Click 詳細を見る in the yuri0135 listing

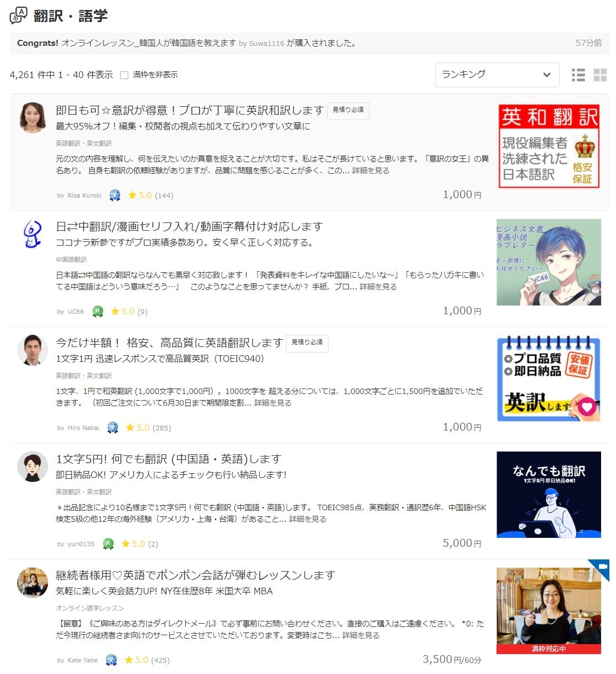pos(307,519)
